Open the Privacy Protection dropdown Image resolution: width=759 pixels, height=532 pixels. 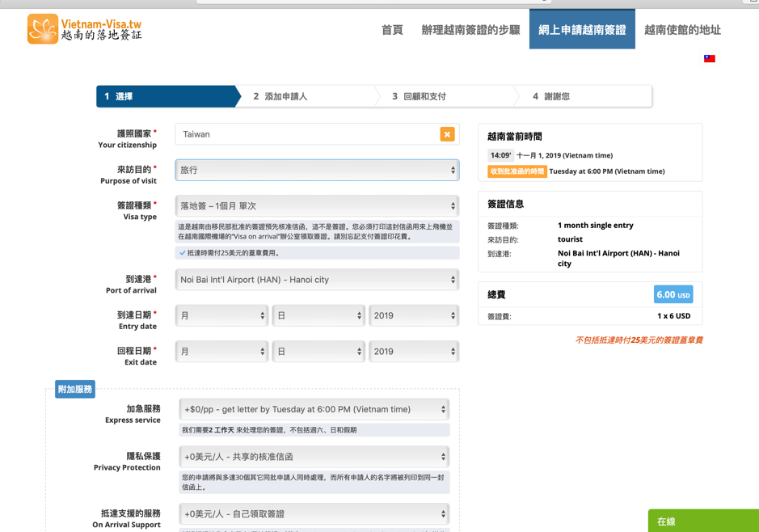point(314,457)
